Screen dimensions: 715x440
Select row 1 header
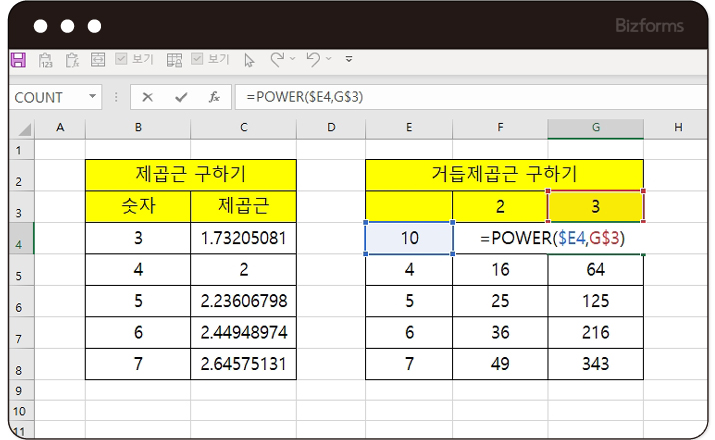tap(21, 150)
